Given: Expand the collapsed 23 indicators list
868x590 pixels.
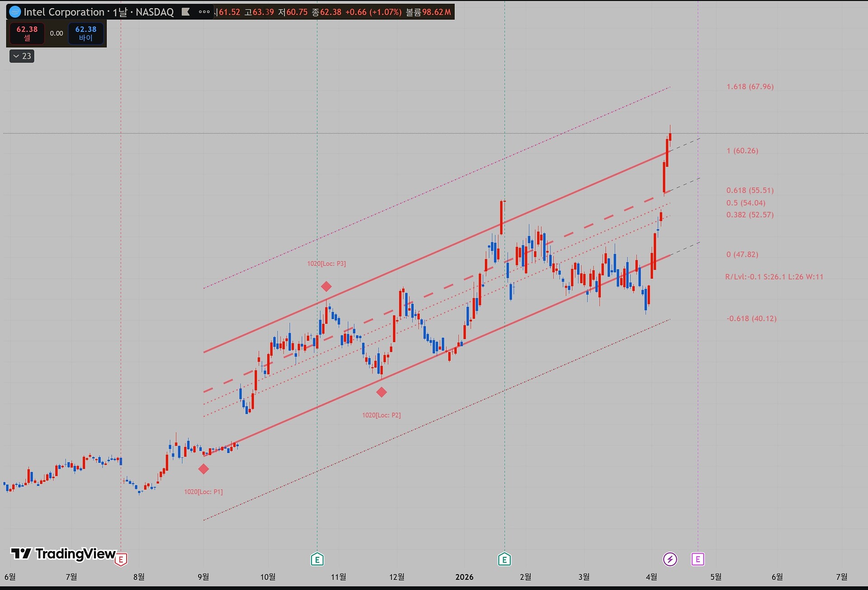Looking at the screenshot, I should (22, 56).
